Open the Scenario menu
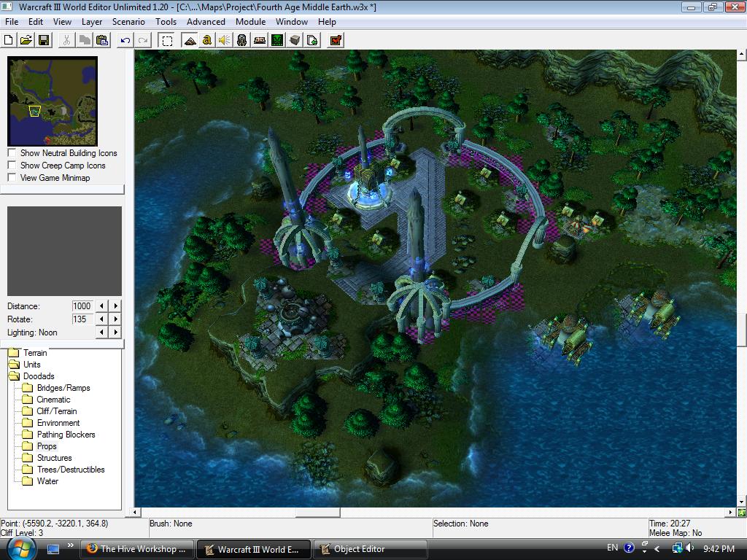747x560 pixels. pos(128,22)
